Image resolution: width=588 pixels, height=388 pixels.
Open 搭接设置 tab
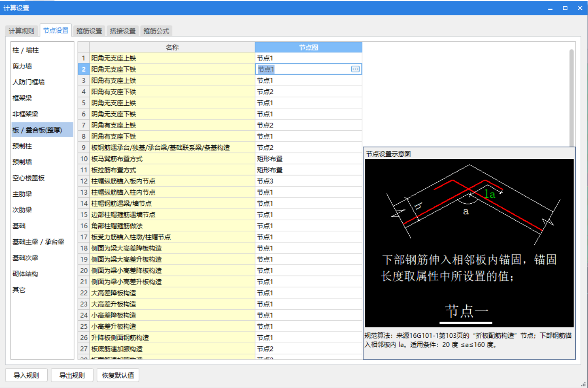coord(123,31)
